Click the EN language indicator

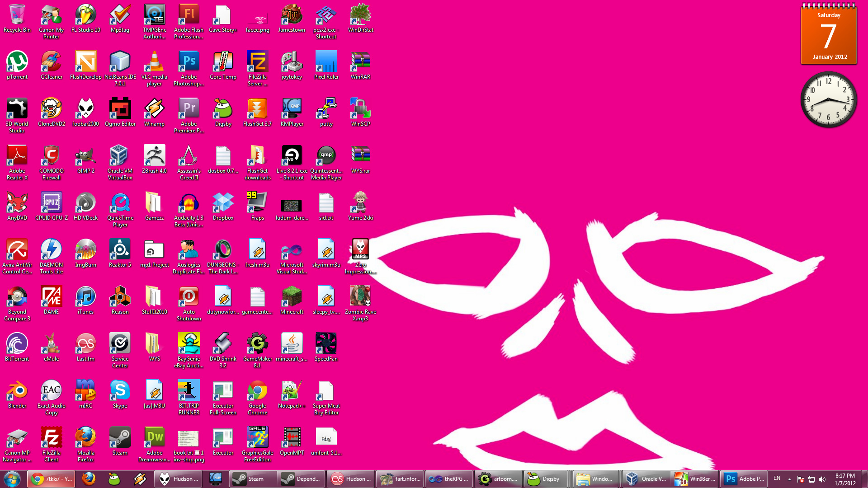777,478
